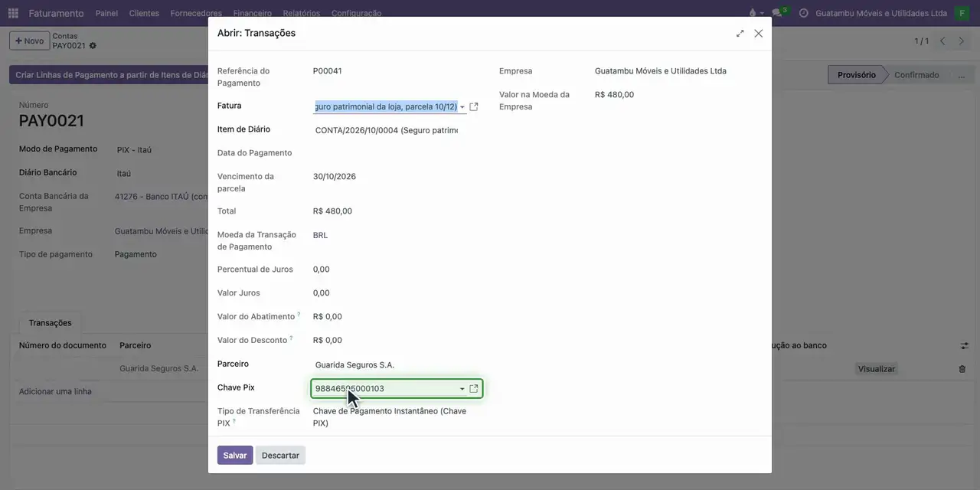Open Fatura external link icon
The height and width of the screenshot is (490, 980).
[474, 107]
